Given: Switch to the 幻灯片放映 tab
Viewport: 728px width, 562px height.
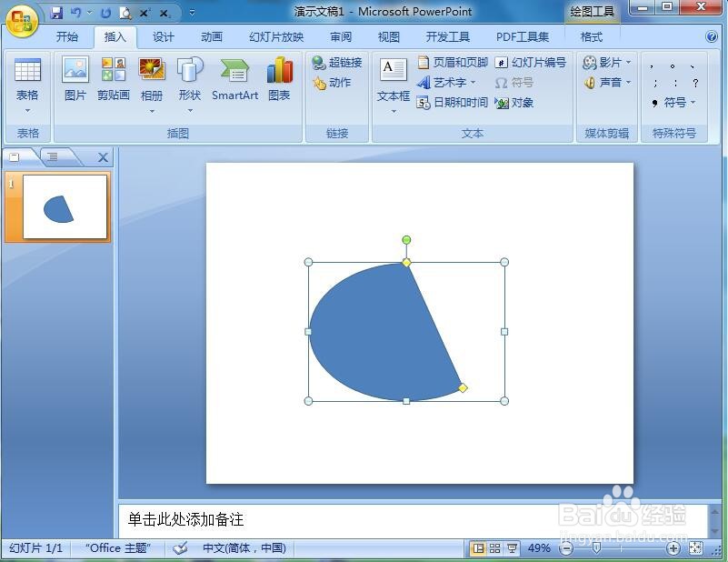Looking at the screenshot, I should pyautogui.click(x=276, y=36).
